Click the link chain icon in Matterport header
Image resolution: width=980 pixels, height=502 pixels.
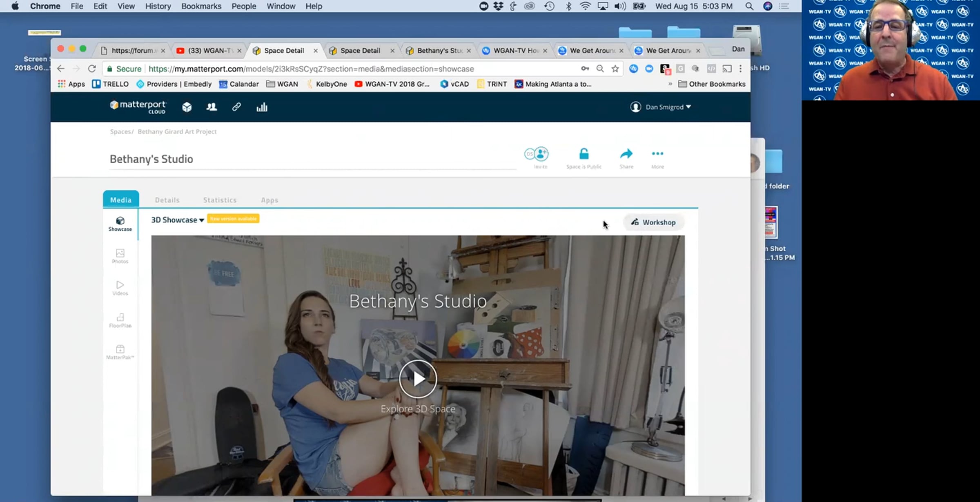236,107
